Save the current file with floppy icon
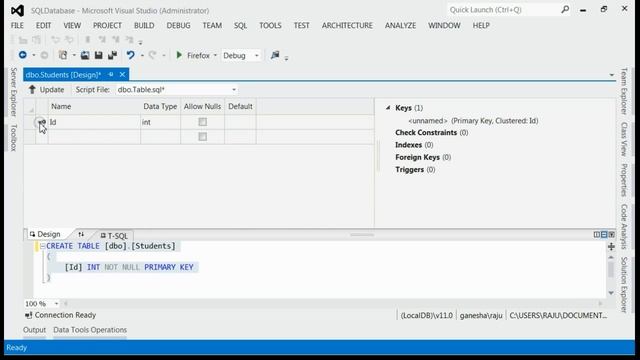This screenshot has width=640, height=360. click(x=98, y=55)
